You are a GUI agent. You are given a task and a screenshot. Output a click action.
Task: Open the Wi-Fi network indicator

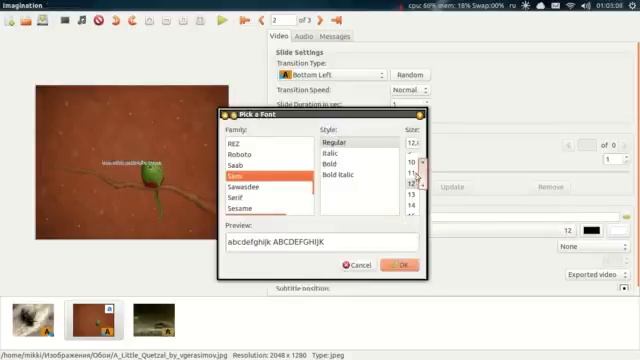(x=571, y=5)
